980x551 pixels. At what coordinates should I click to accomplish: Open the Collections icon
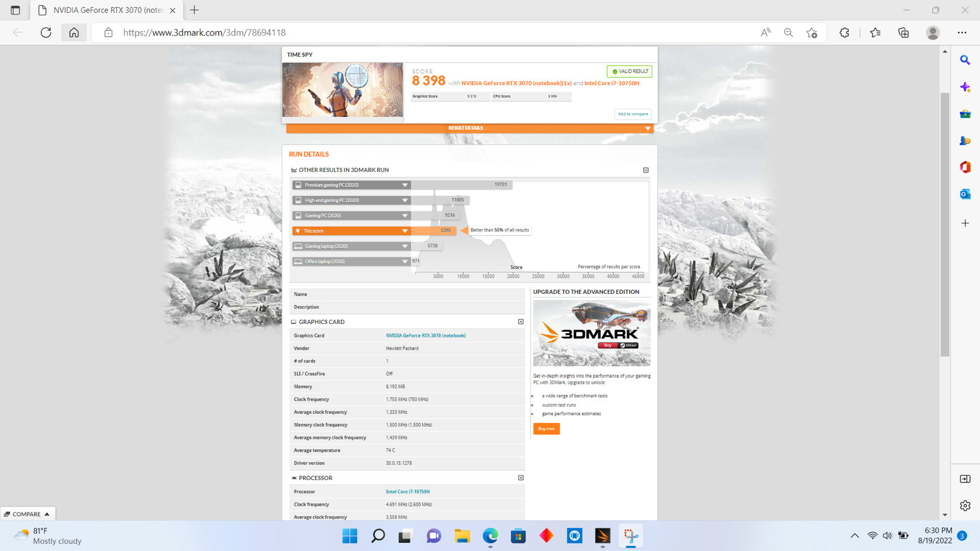tap(903, 32)
